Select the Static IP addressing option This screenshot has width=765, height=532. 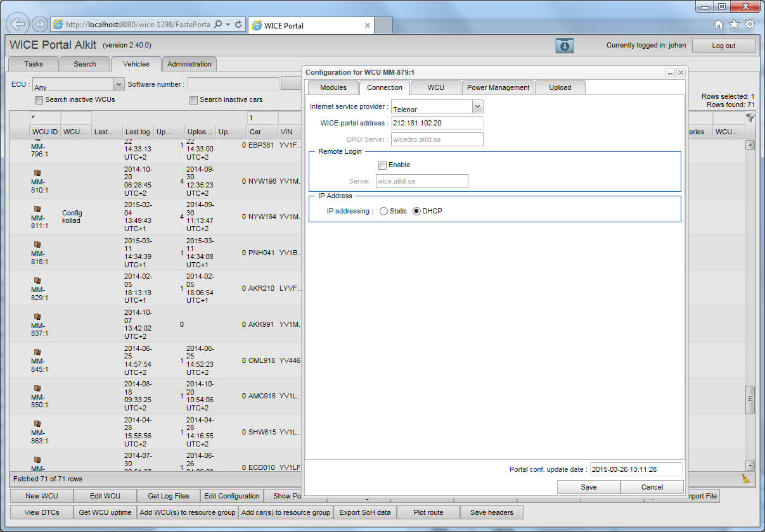pyautogui.click(x=384, y=212)
